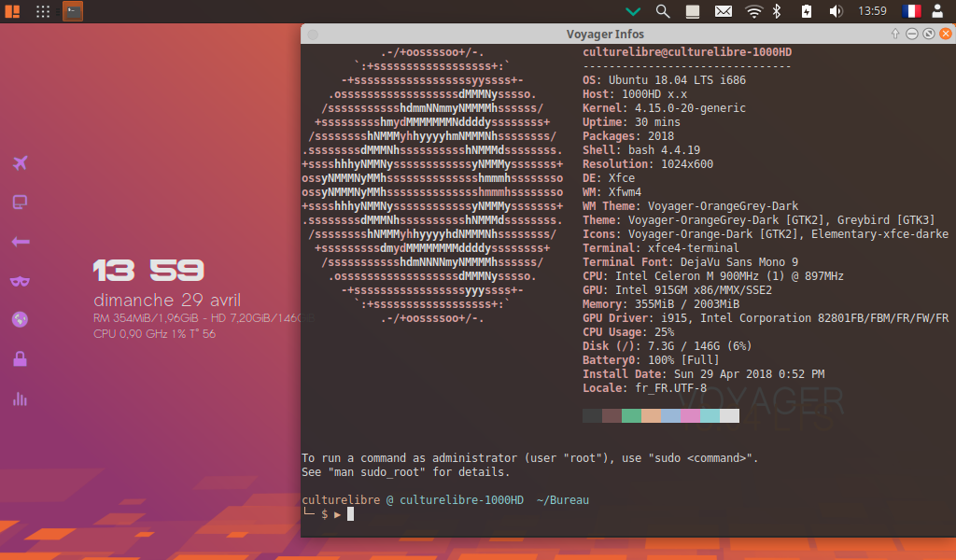Open the app grid dots launcher

pyautogui.click(x=43, y=11)
